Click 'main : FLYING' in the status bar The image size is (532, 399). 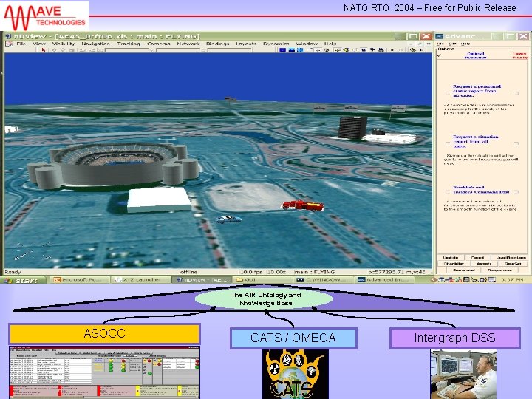[x=314, y=272]
